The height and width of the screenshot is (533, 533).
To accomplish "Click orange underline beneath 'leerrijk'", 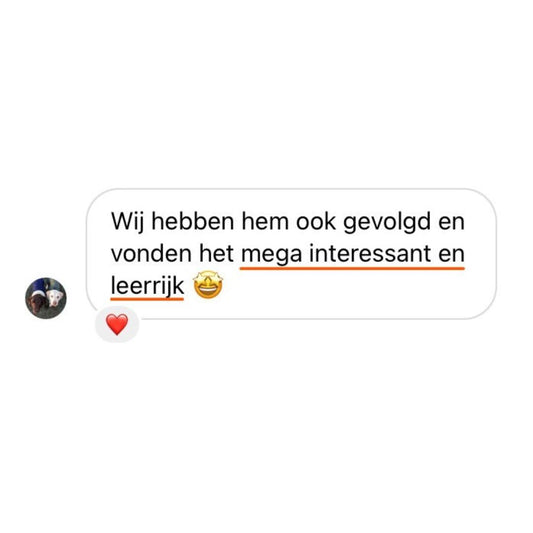I will tap(147, 299).
